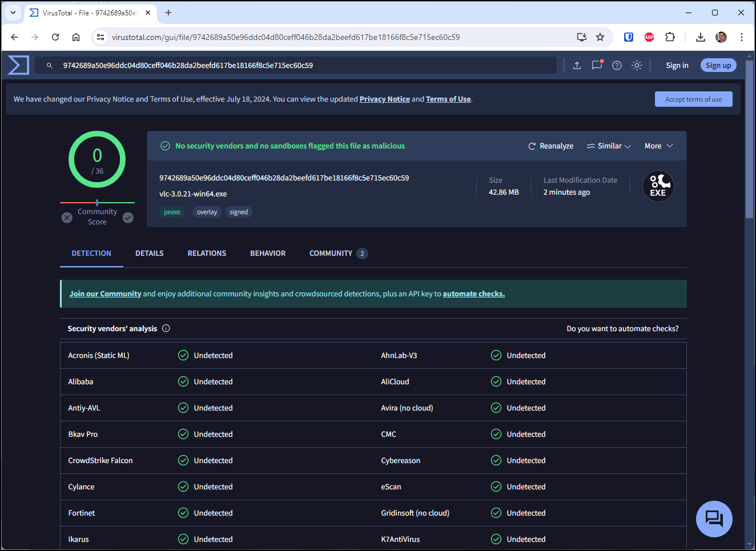Switch to the DETAILS tab
The width and height of the screenshot is (756, 551).
coord(150,254)
